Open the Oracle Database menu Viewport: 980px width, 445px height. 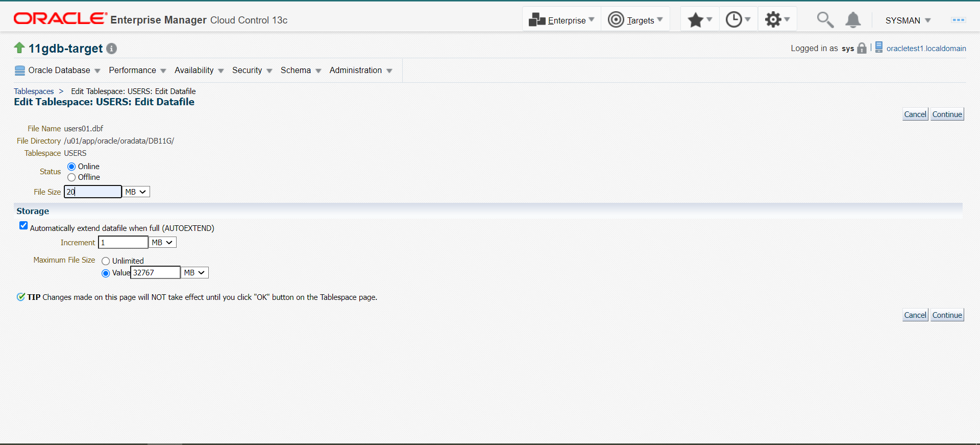(x=64, y=70)
